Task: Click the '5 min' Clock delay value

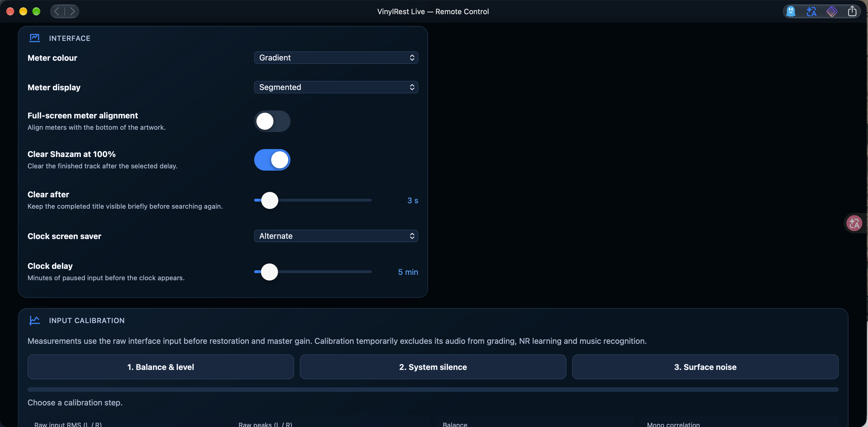Action: click(408, 272)
